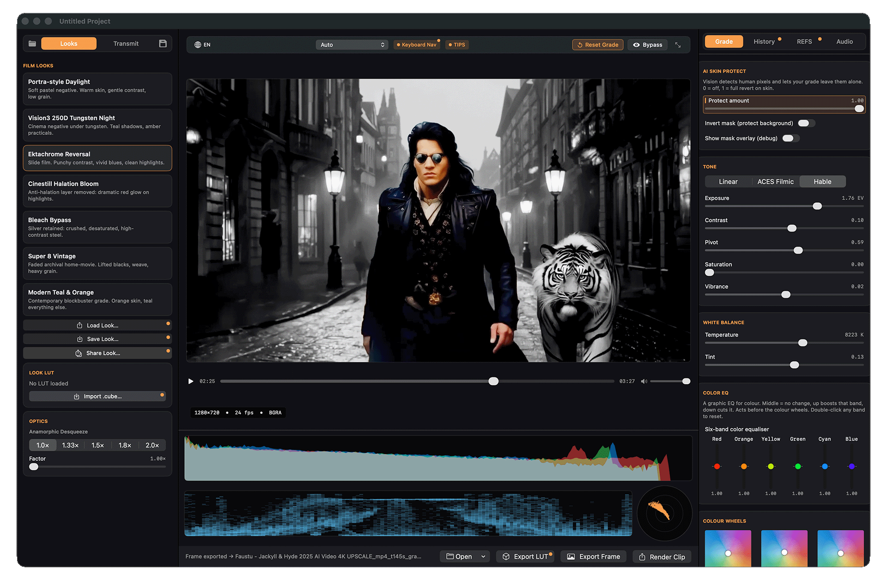Click the Export Frame button
Viewport: 887px width, 588px height.
pyautogui.click(x=594, y=557)
